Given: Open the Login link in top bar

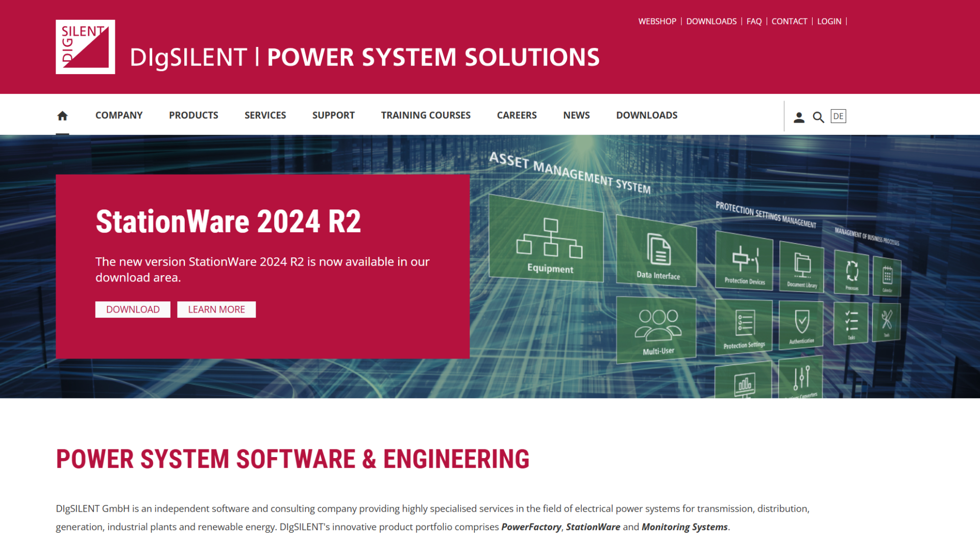Looking at the screenshot, I should pyautogui.click(x=829, y=21).
